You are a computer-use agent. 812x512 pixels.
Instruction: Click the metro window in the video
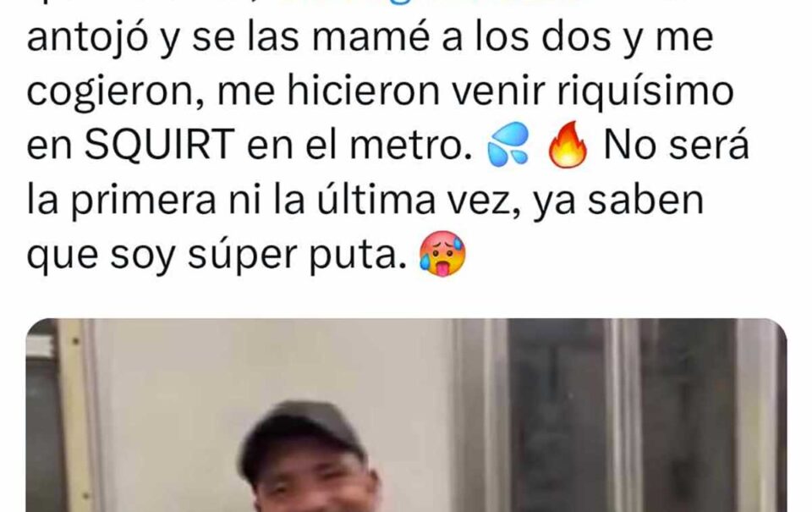[622, 415]
